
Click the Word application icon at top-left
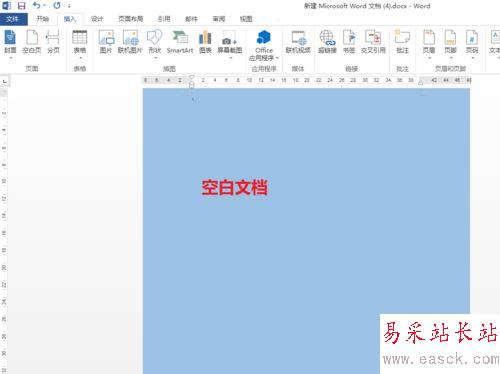pos(6,5)
